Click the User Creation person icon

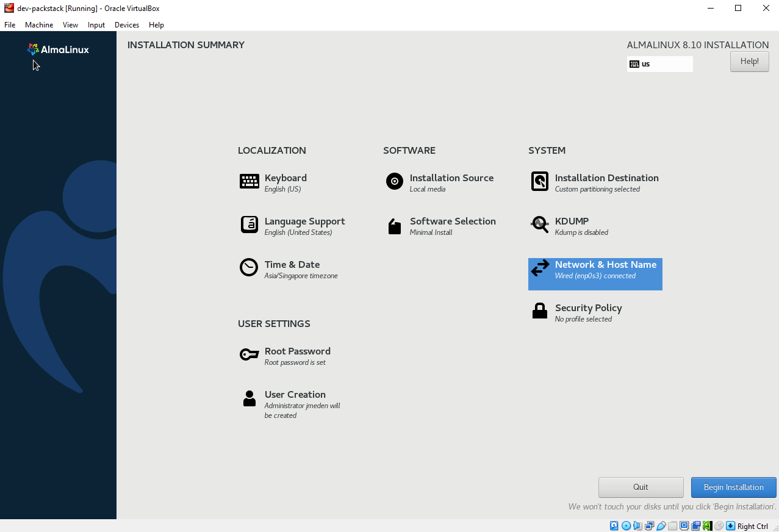point(249,398)
